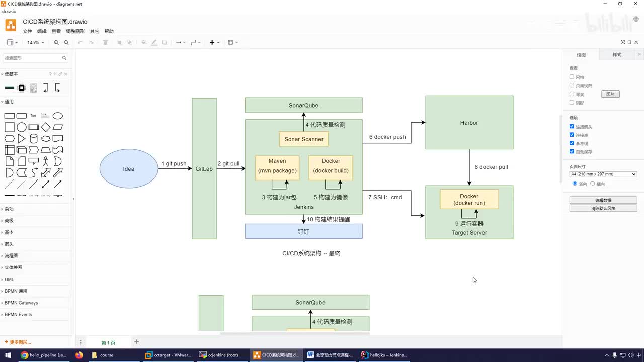
Task: Expand the UML shapes section
Action: (x=9, y=279)
